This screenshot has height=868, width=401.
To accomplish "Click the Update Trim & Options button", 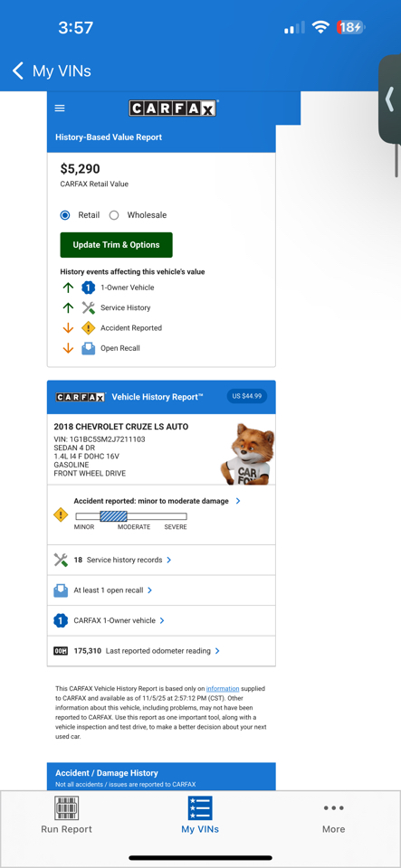I will [116, 245].
